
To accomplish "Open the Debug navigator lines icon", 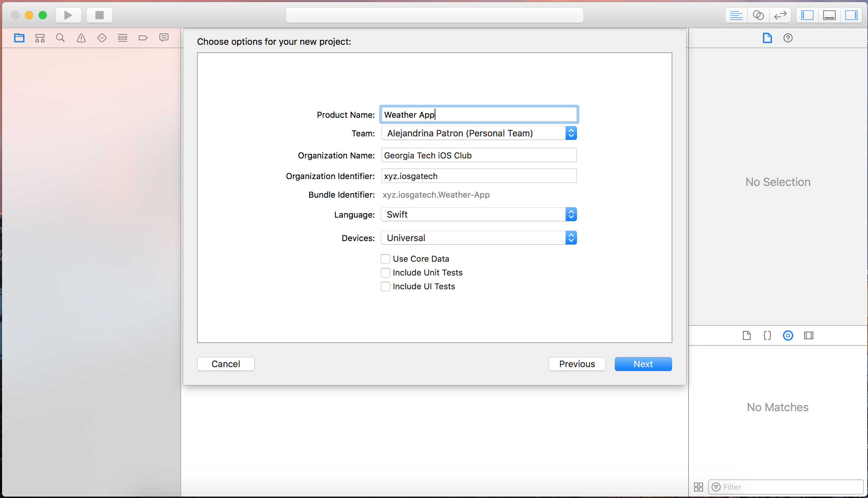I will point(123,38).
